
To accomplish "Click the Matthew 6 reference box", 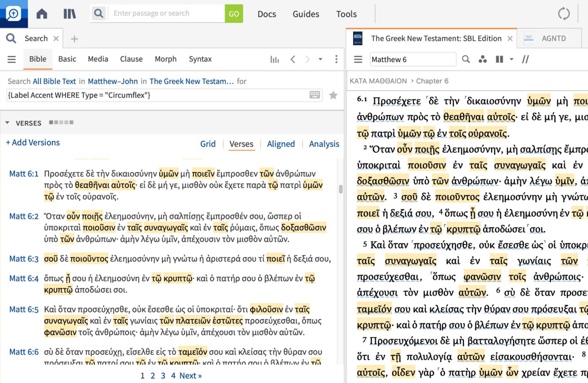I will [412, 59].
